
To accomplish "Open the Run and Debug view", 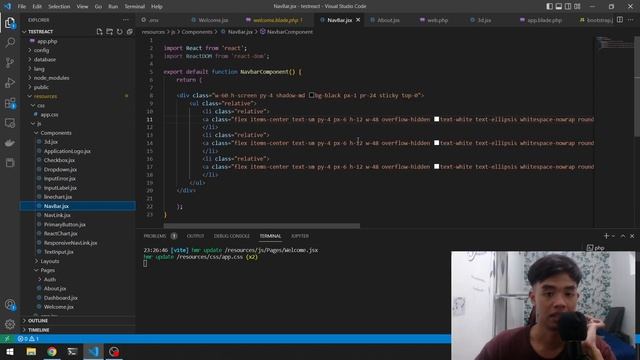I will pos(10,82).
